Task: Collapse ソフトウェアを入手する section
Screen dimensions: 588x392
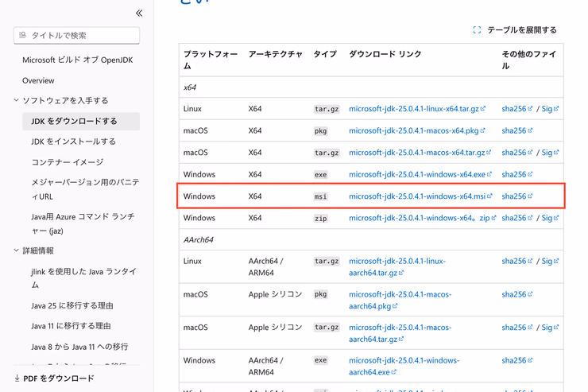Action: pyautogui.click(x=16, y=100)
